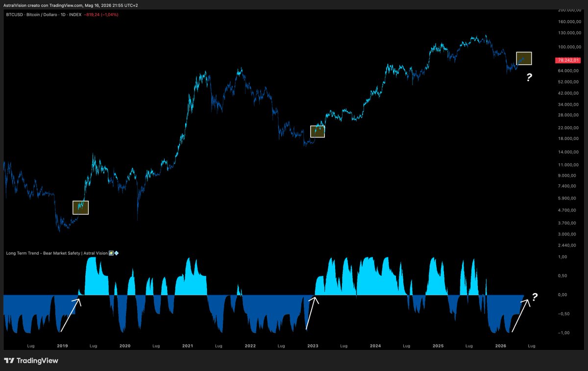The height and width of the screenshot is (371, 588).
Task: Click the 2022 label on the time axis
Action: pos(250,346)
